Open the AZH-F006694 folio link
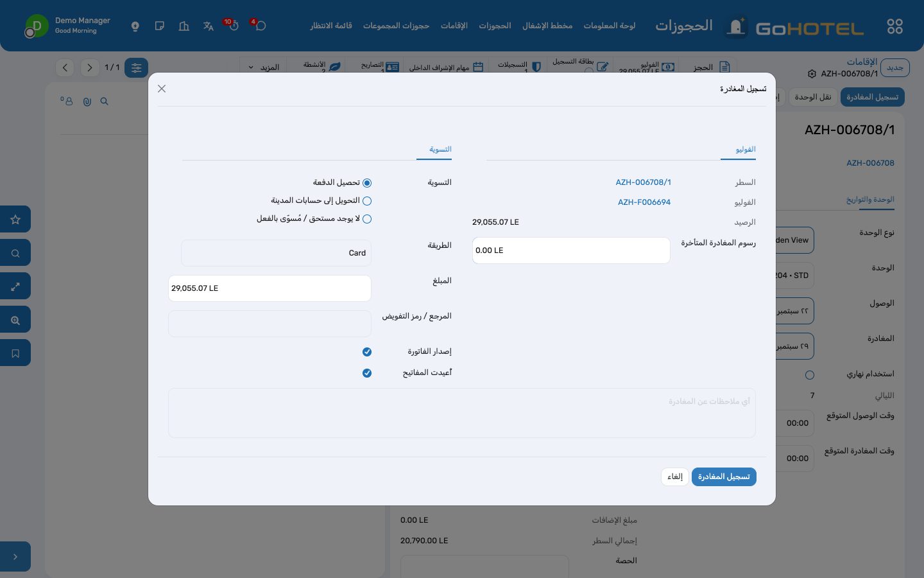The width and height of the screenshot is (924, 578). click(x=644, y=202)
